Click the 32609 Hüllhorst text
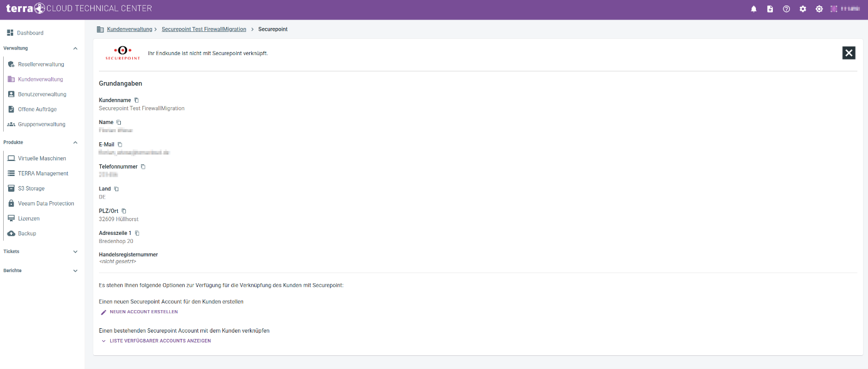This screenshot has height=369, width=868. 119,219
